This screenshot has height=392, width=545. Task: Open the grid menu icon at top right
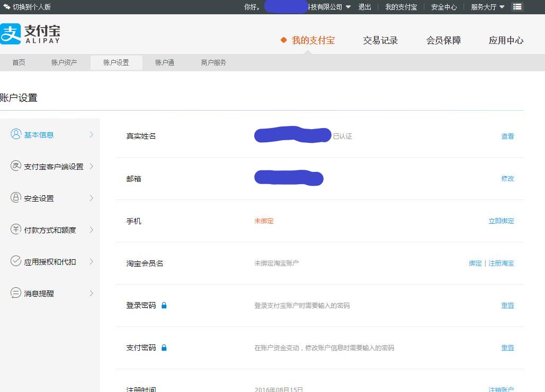click(517, 7)
